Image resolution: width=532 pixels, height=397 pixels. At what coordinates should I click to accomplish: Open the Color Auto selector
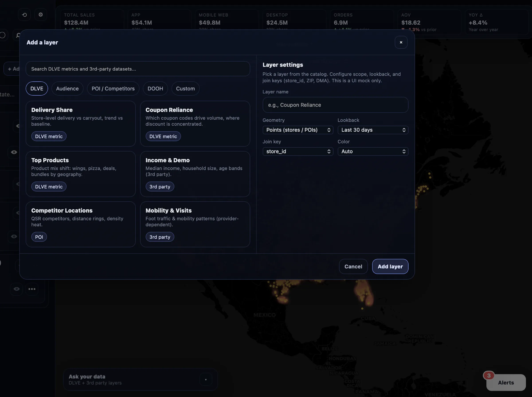click(x=373, y=151)
